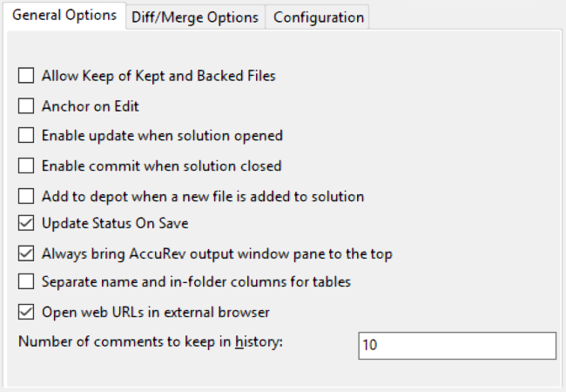Uncheck the Open web URLs in external browser box

pyautogui.click(x=26, y=311)
